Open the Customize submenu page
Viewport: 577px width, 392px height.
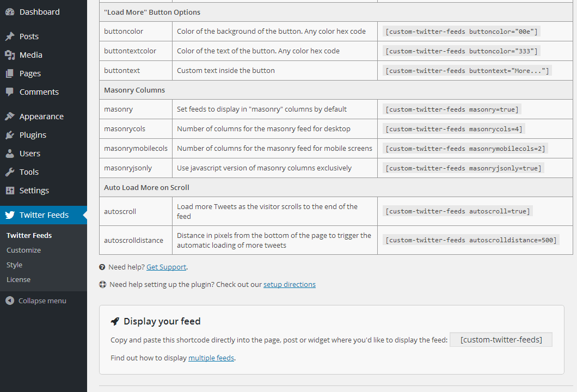[x=23, y=250]
